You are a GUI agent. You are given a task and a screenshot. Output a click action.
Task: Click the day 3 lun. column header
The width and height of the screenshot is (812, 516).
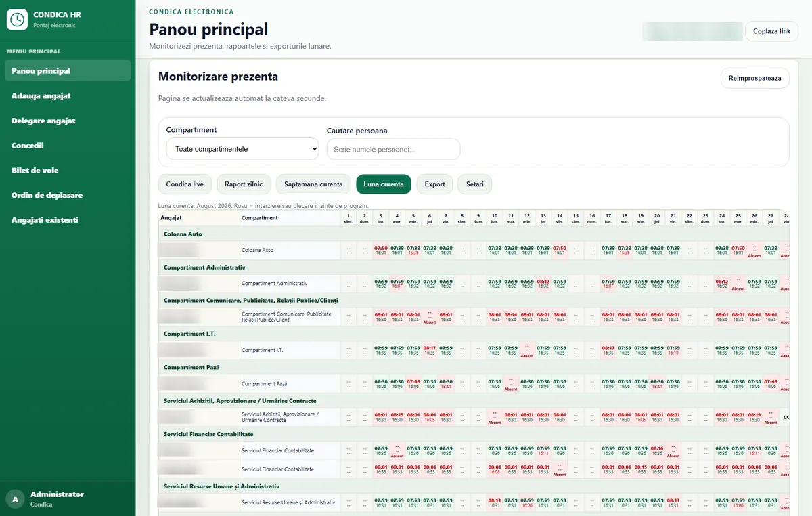(381, 218)
